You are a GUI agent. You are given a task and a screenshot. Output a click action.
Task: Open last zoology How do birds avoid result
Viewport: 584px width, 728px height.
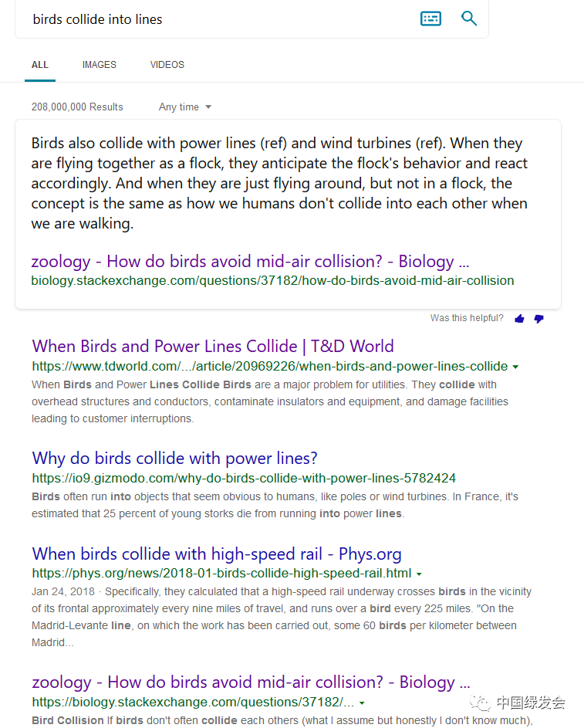coord(251,682)
